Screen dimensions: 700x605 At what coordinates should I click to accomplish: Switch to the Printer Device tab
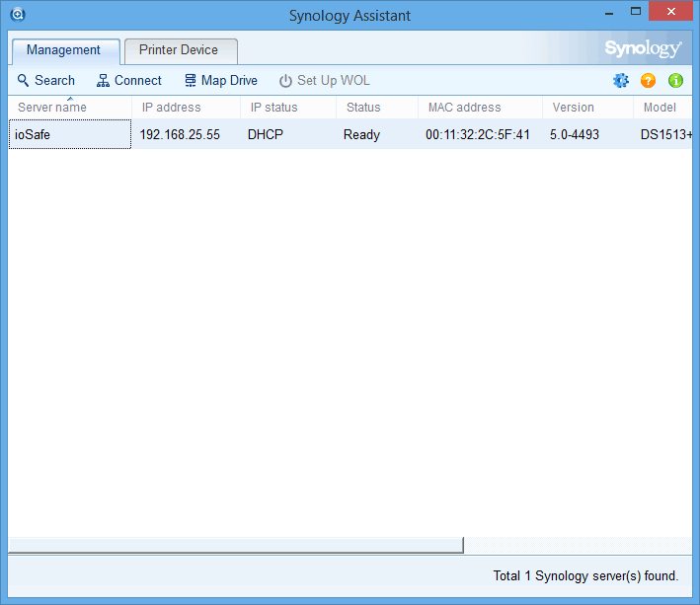(181, 51)
